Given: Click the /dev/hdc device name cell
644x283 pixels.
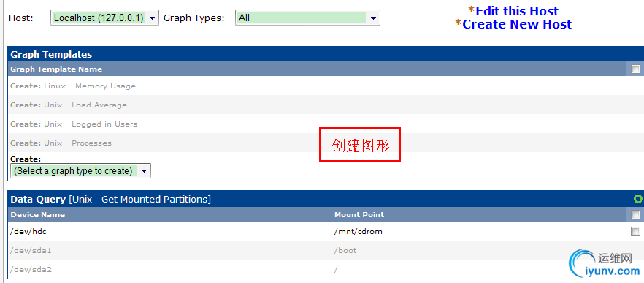Looking at the screenshot, I should [x=28, y=231].
